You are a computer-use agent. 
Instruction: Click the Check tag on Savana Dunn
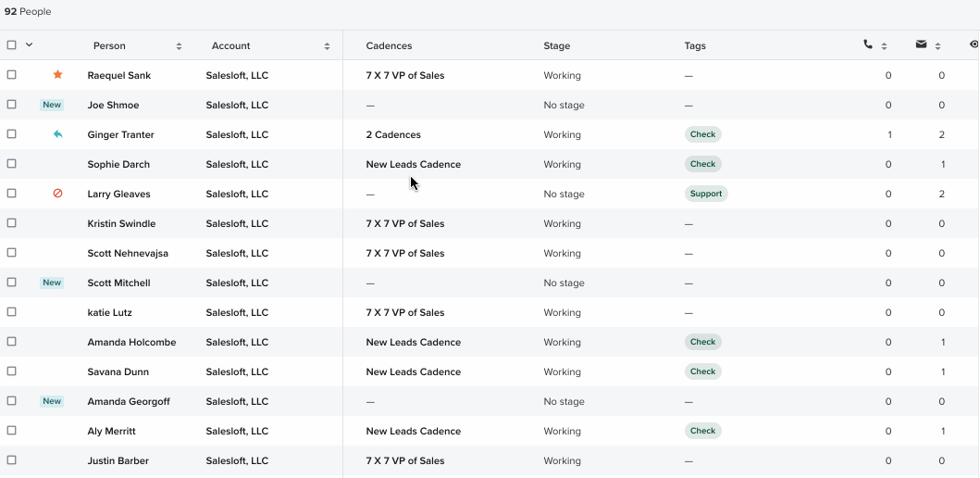pyautogui.click(x=702, y=371)
